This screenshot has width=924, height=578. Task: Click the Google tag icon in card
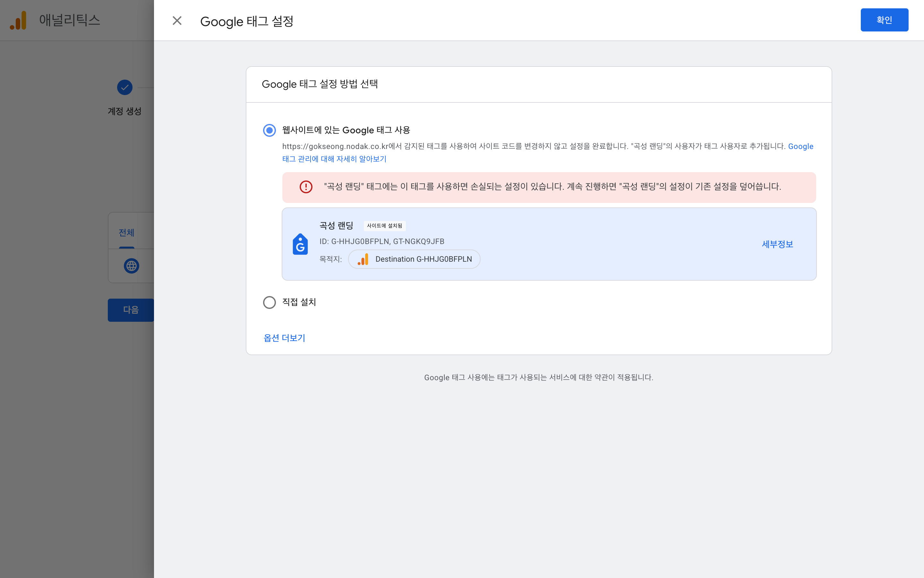pyautogui.click(x=300, y=244)
